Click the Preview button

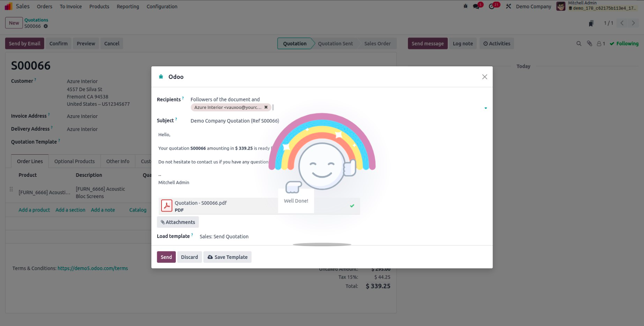point(86,43)
